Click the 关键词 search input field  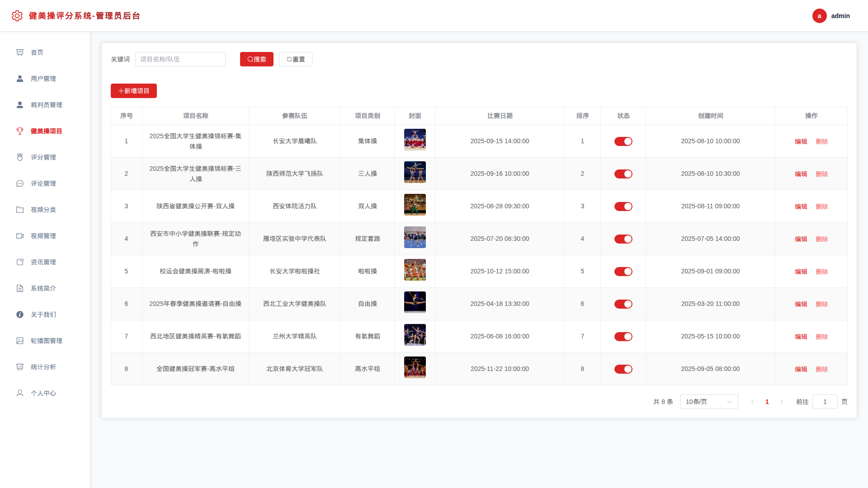point(180,59)
